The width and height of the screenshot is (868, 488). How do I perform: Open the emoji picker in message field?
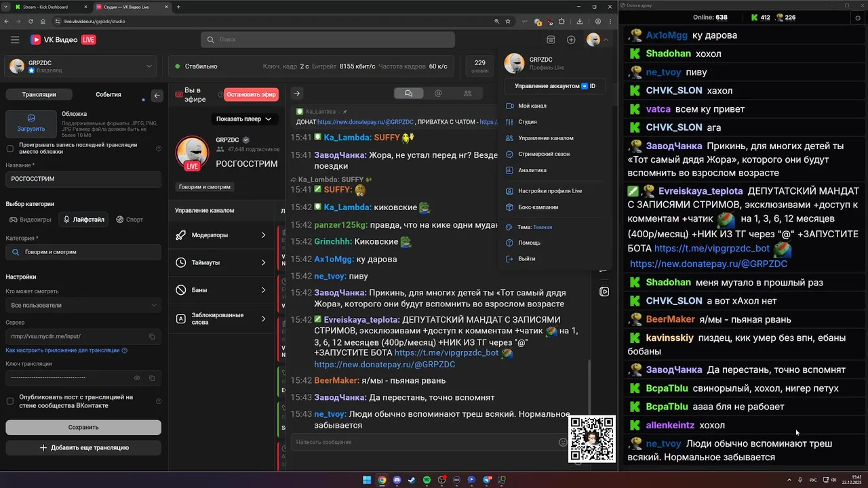point(563,442)
